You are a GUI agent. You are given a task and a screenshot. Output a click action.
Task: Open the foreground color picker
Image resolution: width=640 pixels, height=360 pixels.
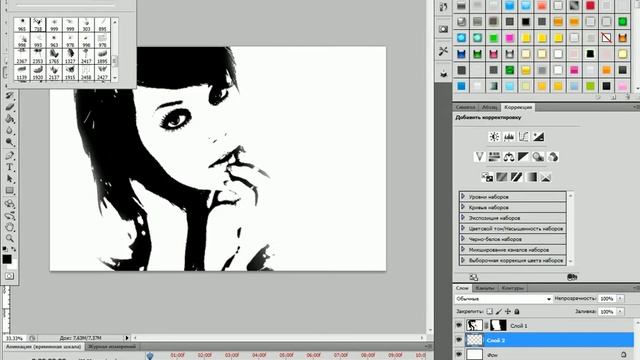pyautogui.click(x=7, y=259)
